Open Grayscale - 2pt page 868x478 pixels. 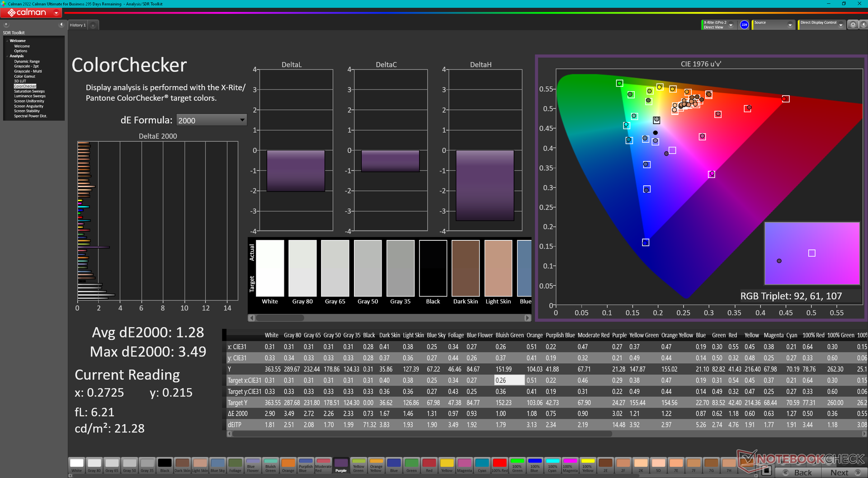pos(26,66)
